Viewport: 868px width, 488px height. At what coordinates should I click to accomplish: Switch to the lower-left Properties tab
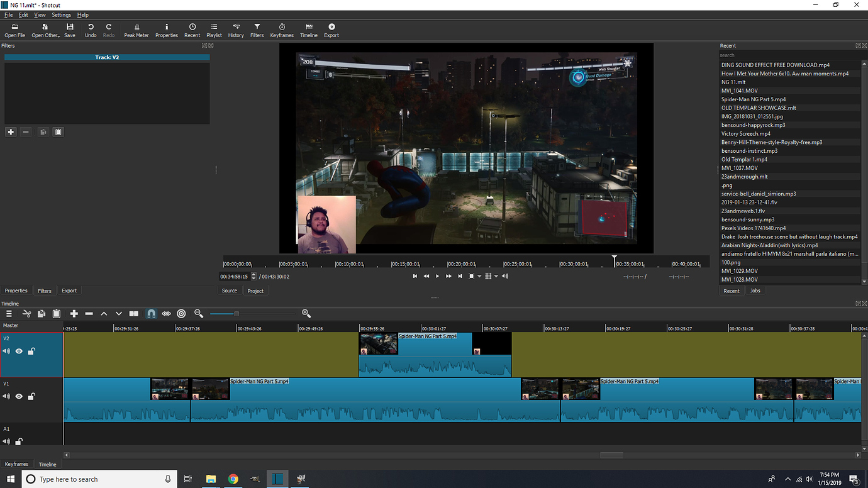[x=16, y=291]
